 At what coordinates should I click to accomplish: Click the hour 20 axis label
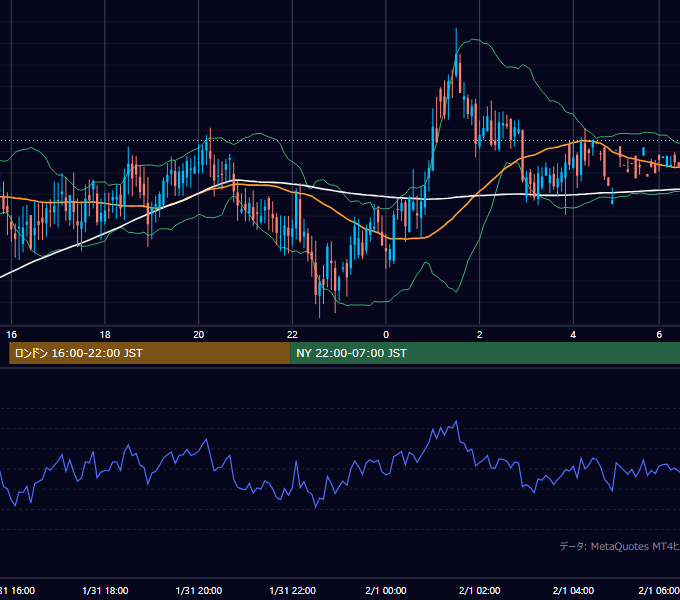pyautogui.click(x=199, y=335)
